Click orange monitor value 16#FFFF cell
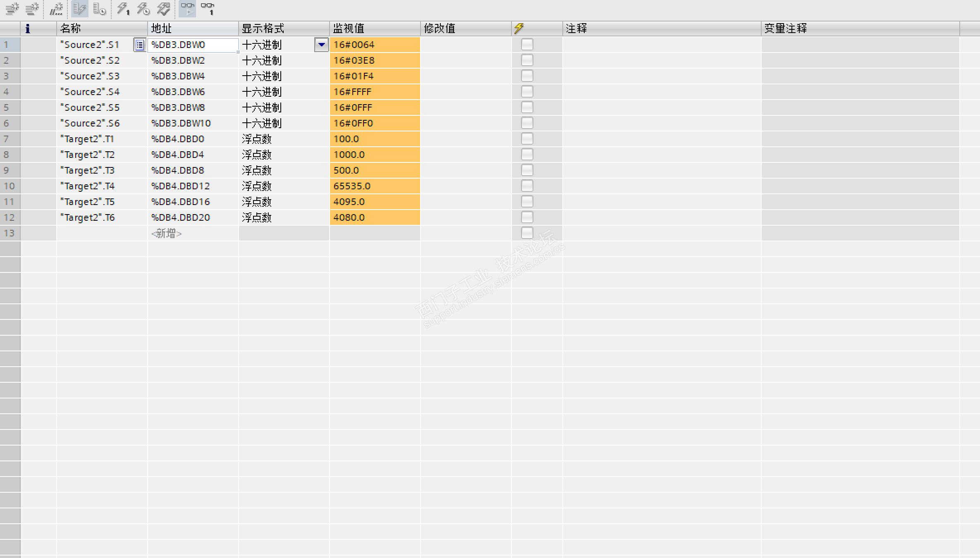980x558 pixels. 375,92
